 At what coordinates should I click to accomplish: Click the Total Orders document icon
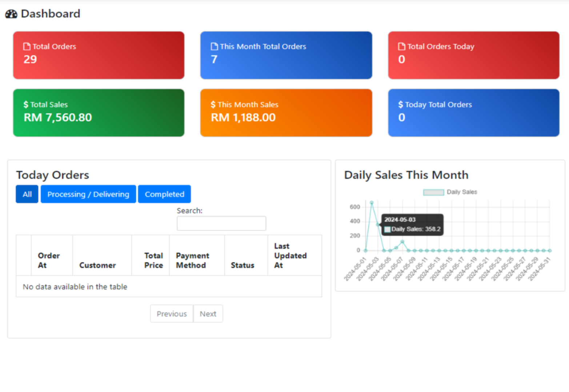point(27,47)
